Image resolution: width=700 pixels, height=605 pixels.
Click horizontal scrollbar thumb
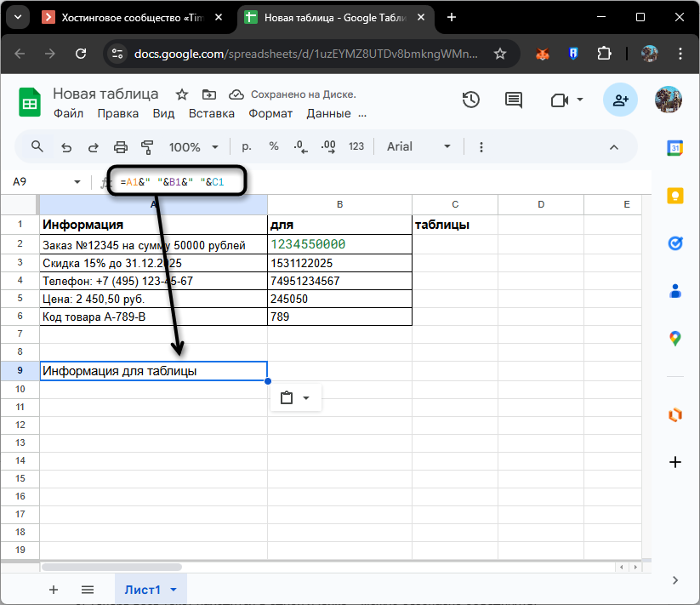tap(111, 567)
